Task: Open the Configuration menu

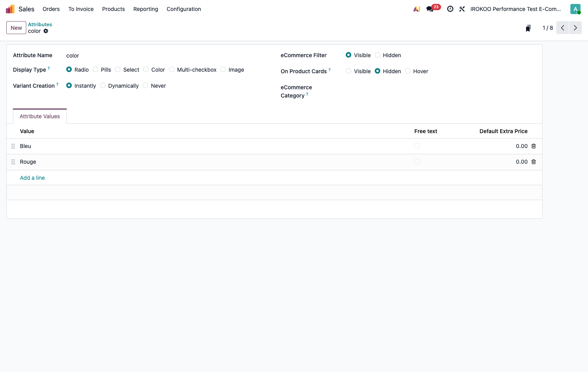Action: point(183,9)
